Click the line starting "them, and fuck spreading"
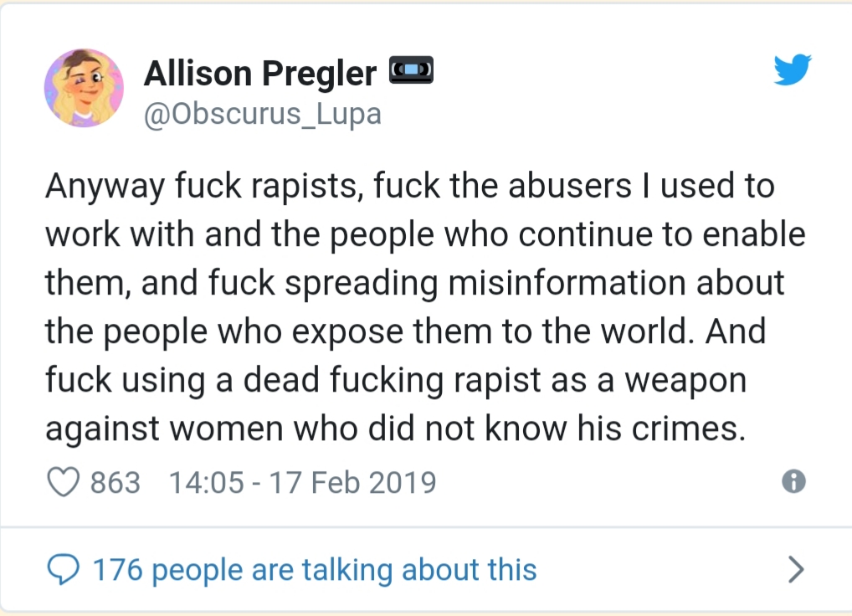Viewport: 852px width, 616px height. pyautogui.click(x=414, y=283)
